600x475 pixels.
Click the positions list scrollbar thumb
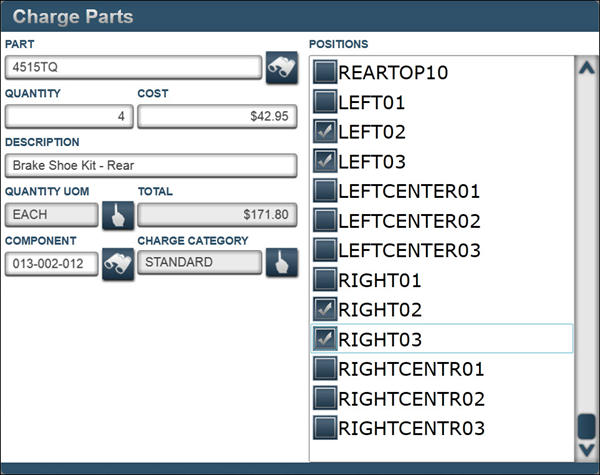pos(587,424)
